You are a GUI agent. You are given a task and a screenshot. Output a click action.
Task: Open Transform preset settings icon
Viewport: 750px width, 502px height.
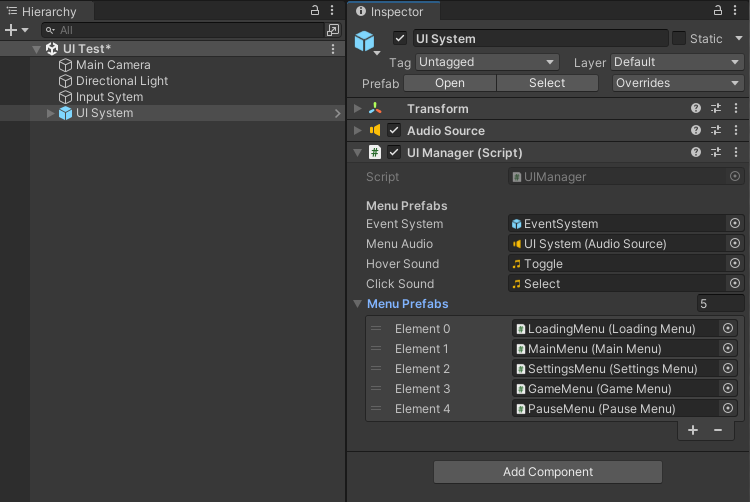tap(716, 108)
